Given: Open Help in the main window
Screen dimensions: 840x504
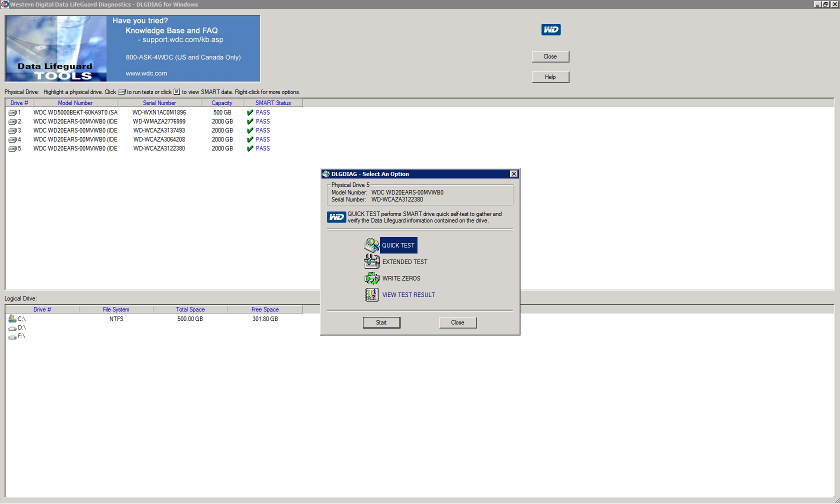Looking at the screenshot, I should 550,77.
